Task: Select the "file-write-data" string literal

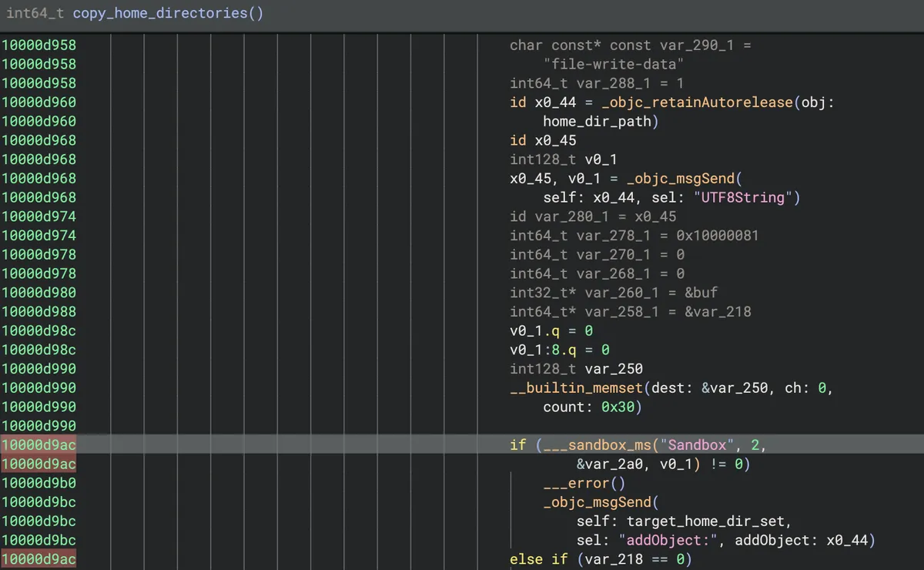Action: (614, 64)
